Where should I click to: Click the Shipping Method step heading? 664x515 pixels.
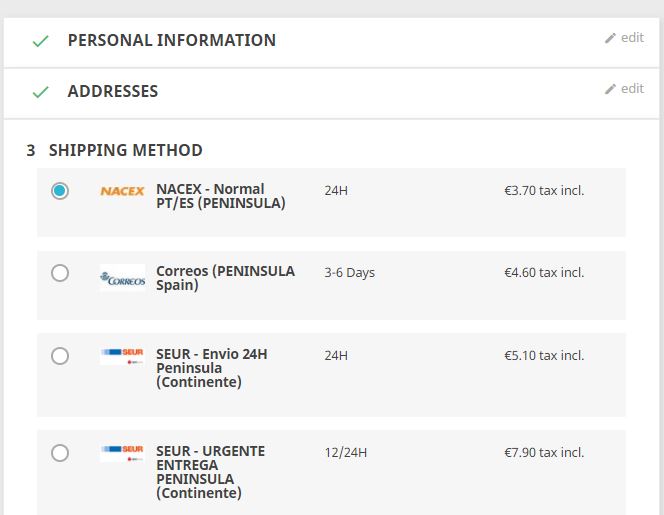click(125, 151)
